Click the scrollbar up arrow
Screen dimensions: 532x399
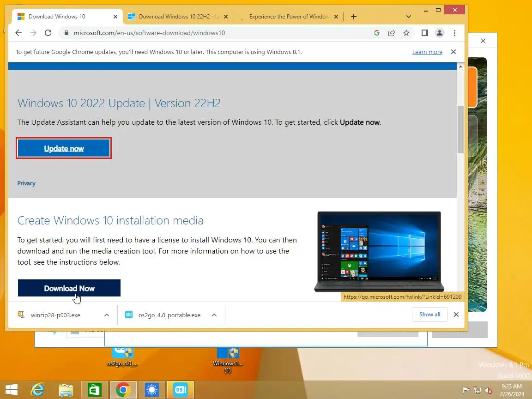click(460, 66)
